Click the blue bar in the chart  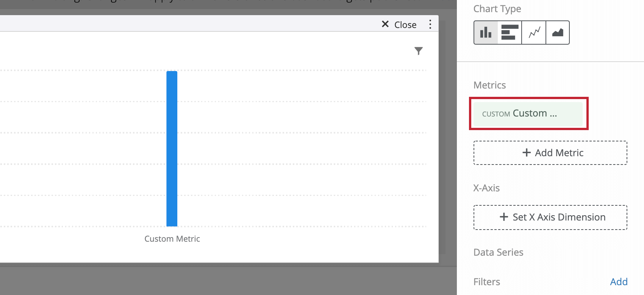tap(172, 149)
